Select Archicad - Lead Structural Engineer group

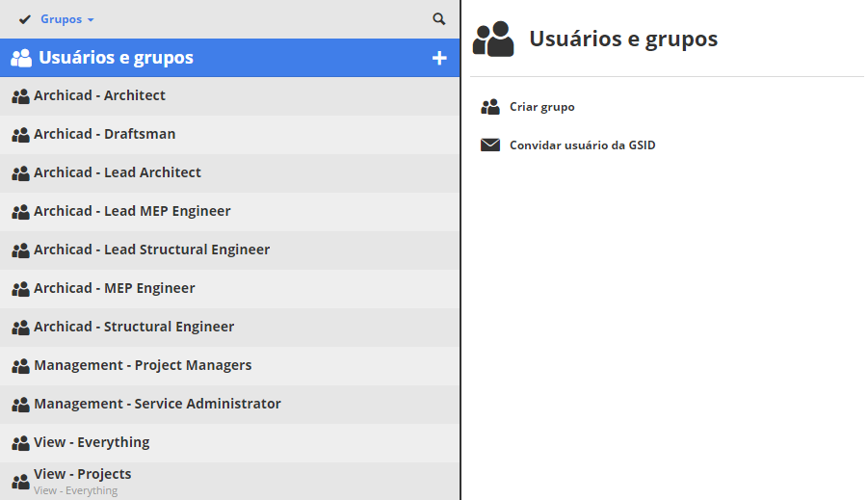[151, 250]
